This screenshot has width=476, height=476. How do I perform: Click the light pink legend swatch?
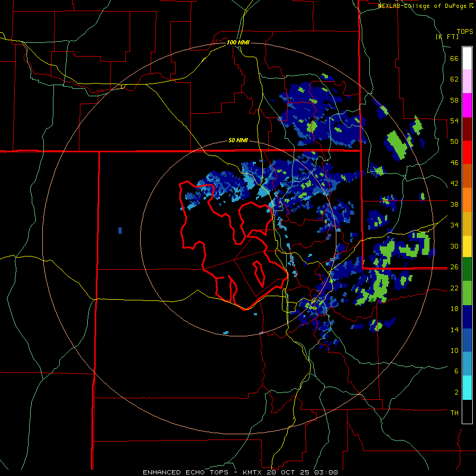[467, 81]
